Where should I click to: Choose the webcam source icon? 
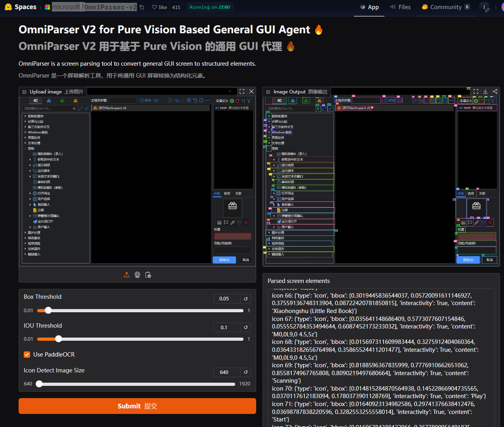137,275
